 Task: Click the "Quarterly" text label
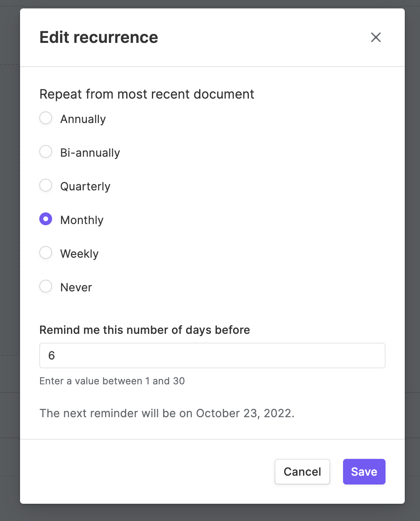(x=85, y=186)
